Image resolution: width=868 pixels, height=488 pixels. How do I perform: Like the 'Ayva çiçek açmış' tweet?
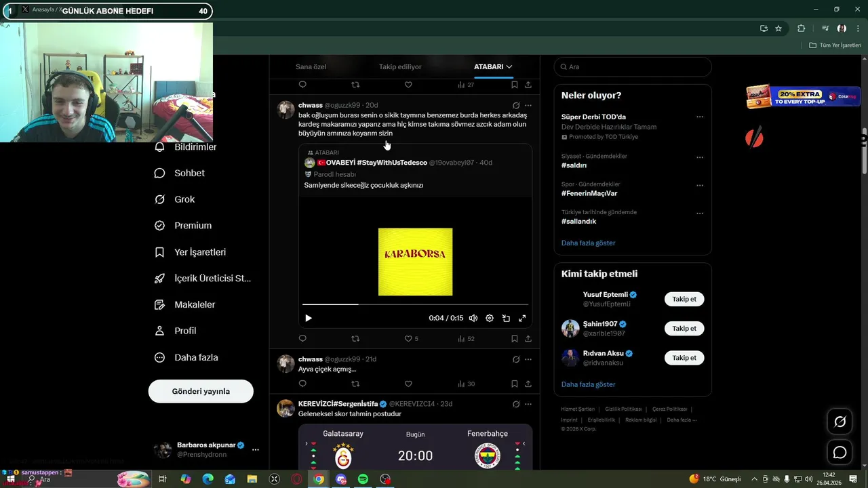[408, 384]
